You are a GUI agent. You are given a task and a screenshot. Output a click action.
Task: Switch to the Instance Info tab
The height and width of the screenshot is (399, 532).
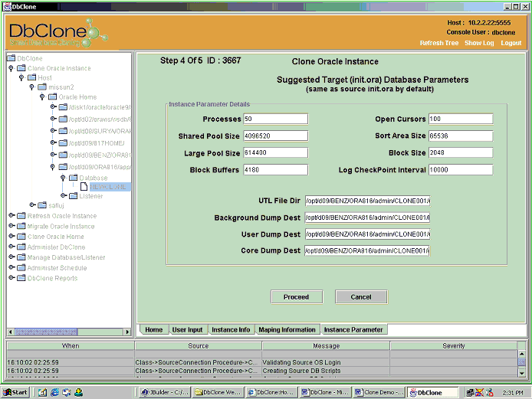pos(231,329)
